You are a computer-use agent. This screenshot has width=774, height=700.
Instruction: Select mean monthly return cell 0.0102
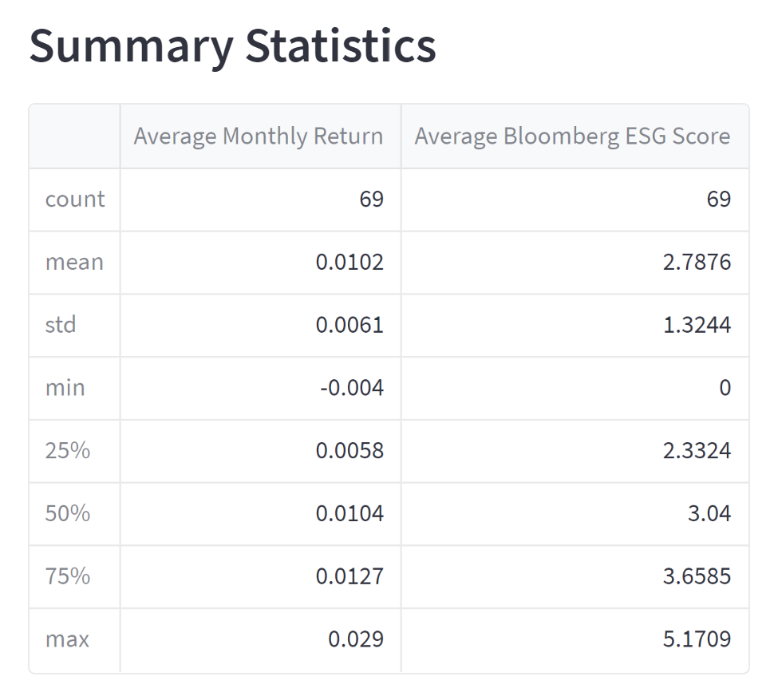(349, 263)
